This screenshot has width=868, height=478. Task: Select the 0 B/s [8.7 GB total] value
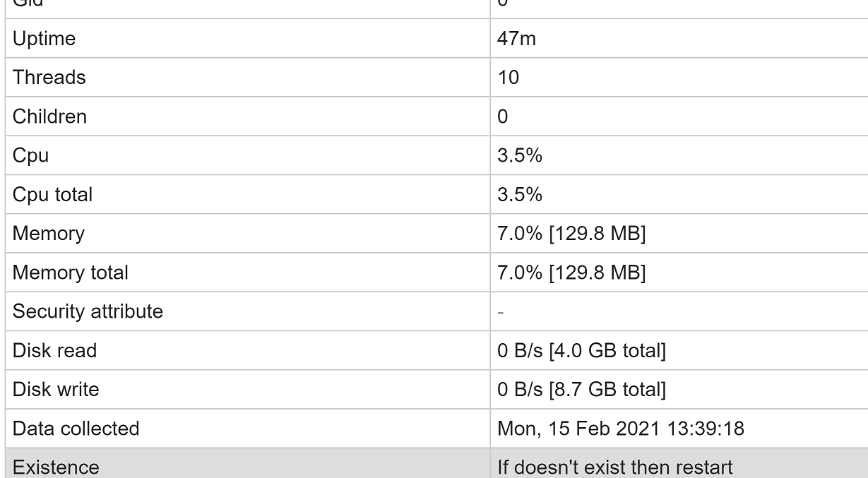tap(581, 389)
